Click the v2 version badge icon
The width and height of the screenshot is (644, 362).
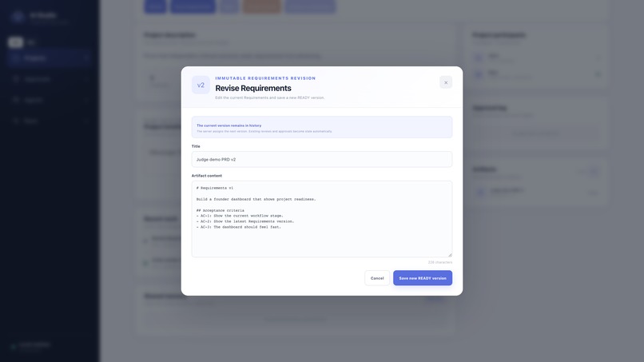[201, 85]
